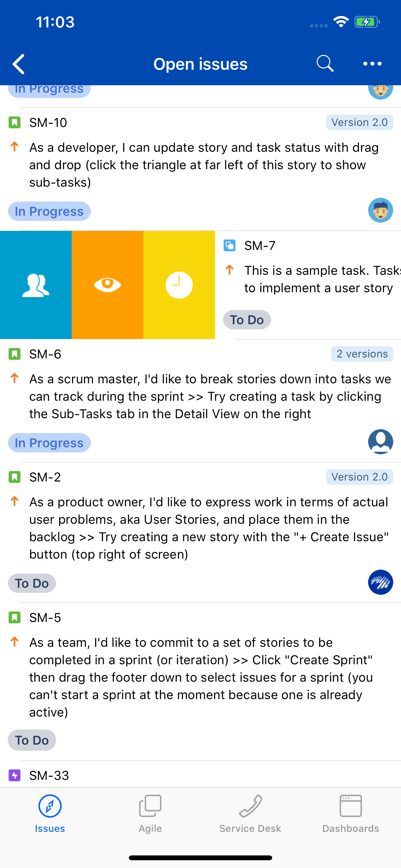Open the more options ellipsis menu
Viewport: 401px width, 868px height.
pos(372,64)
